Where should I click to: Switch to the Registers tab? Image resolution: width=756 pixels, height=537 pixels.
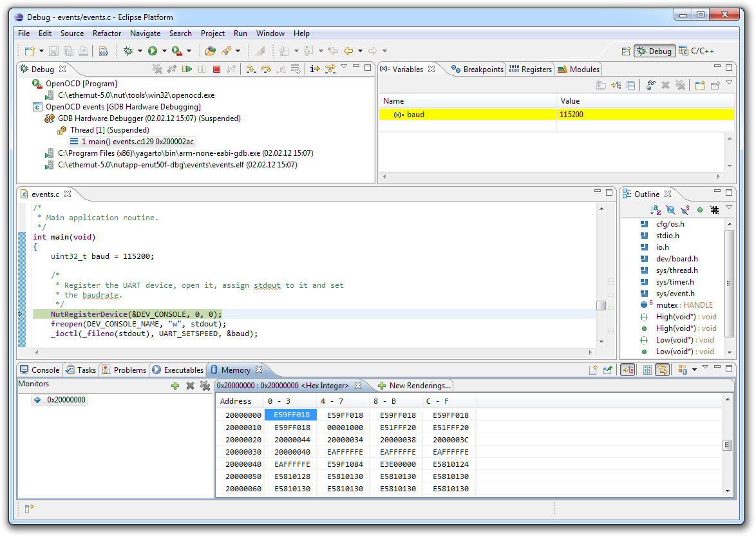(531, 70)
